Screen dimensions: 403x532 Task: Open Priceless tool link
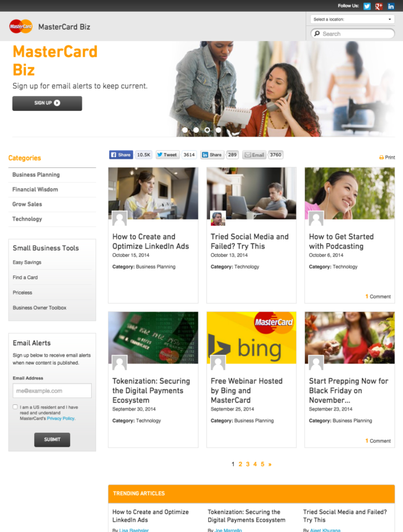pos(22,293)
